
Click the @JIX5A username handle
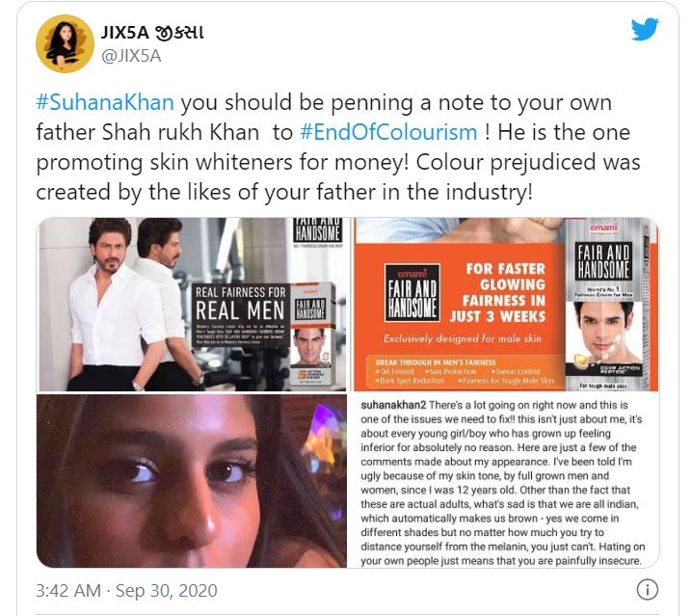(131, 57)
